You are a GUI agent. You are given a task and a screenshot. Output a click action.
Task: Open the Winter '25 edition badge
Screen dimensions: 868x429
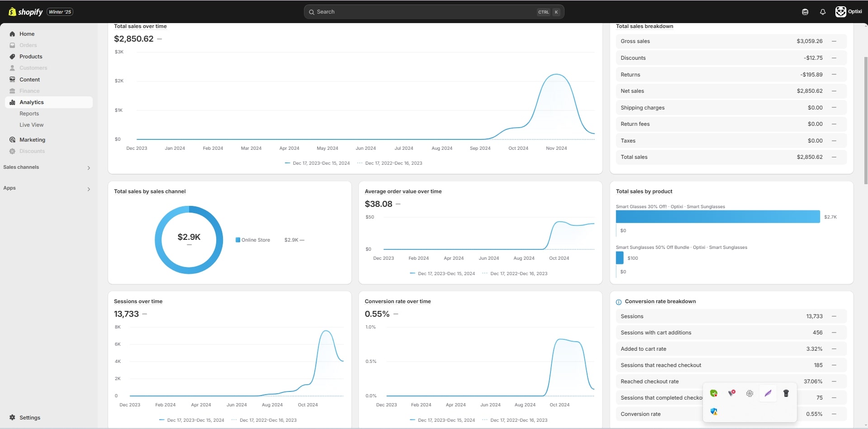click(60, 12)
